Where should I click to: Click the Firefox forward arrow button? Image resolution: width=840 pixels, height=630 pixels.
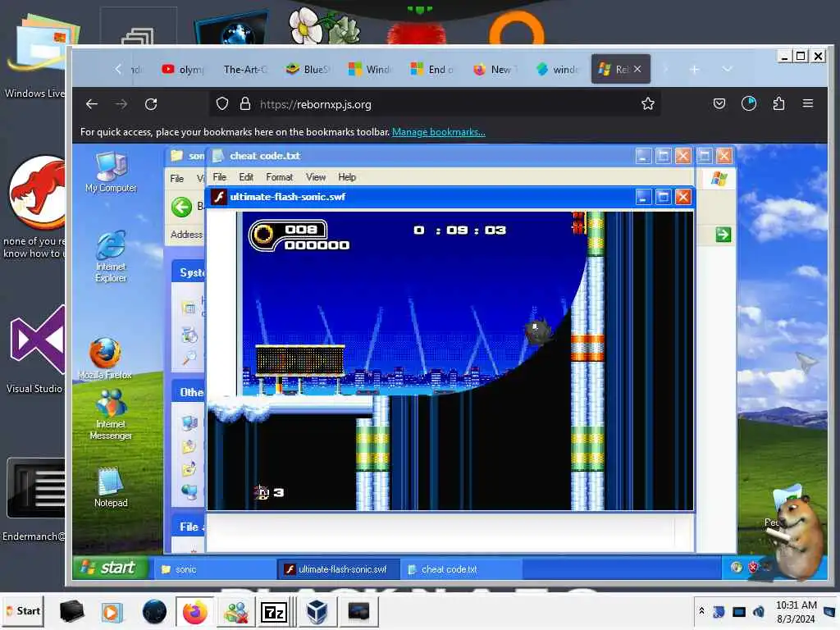121,104
